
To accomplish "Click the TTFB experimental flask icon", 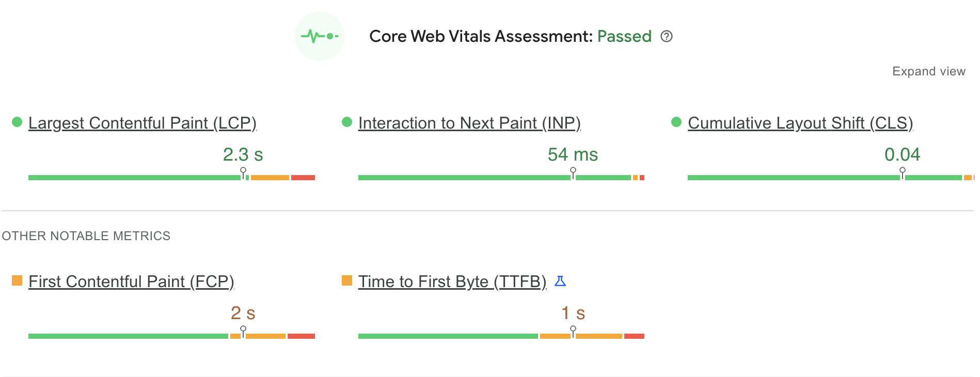I will 560,281.
